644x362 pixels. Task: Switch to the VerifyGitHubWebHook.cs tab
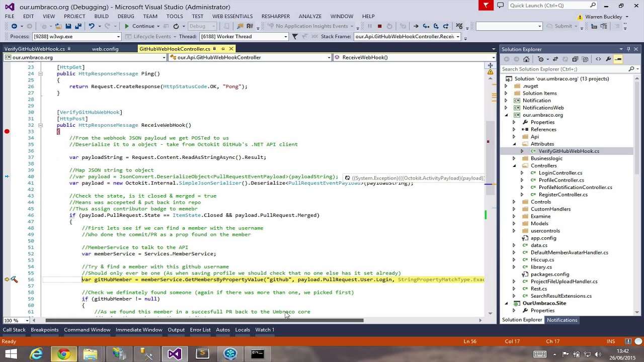35,49
